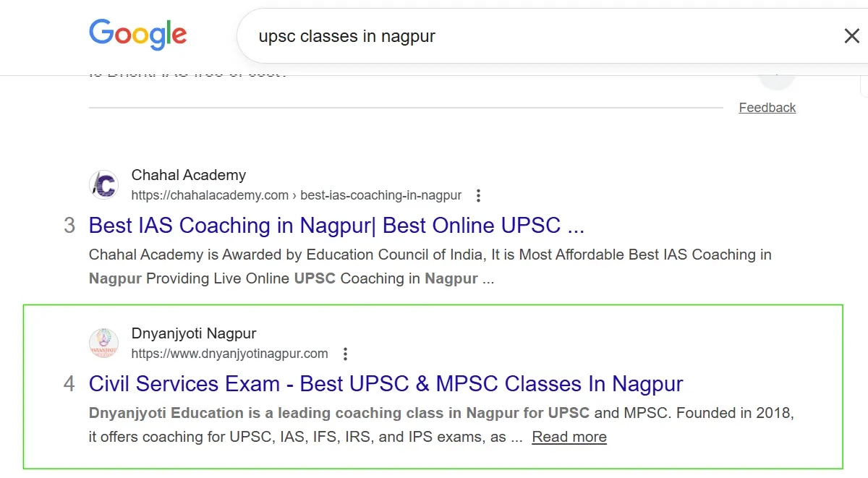Click the 'Chahal Academy' site name

tap(188, 175)
